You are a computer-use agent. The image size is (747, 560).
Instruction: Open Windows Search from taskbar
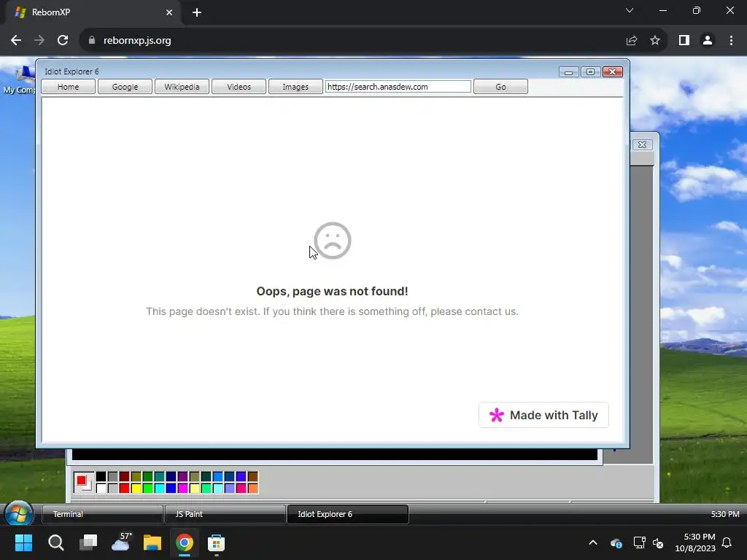click(55, 542)
